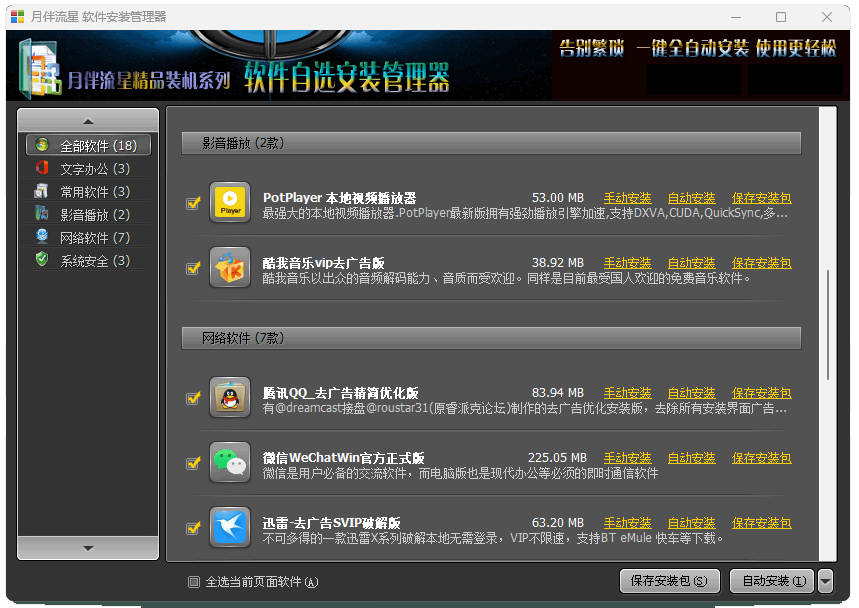Screen dimensions: 859x608
Task: Click 保存安装包 link for PotPlayer
Action: click(761, 198)
